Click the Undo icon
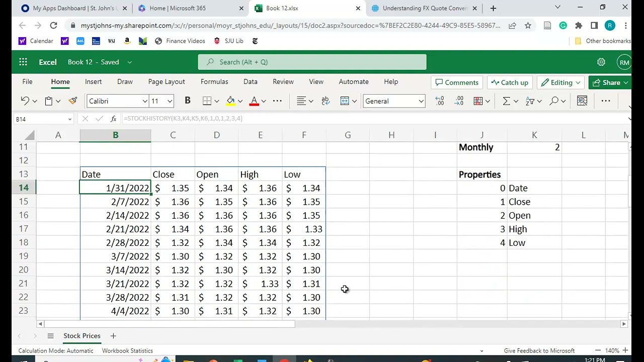This screenshot has width=644, height=362. [x=25, y=101]
